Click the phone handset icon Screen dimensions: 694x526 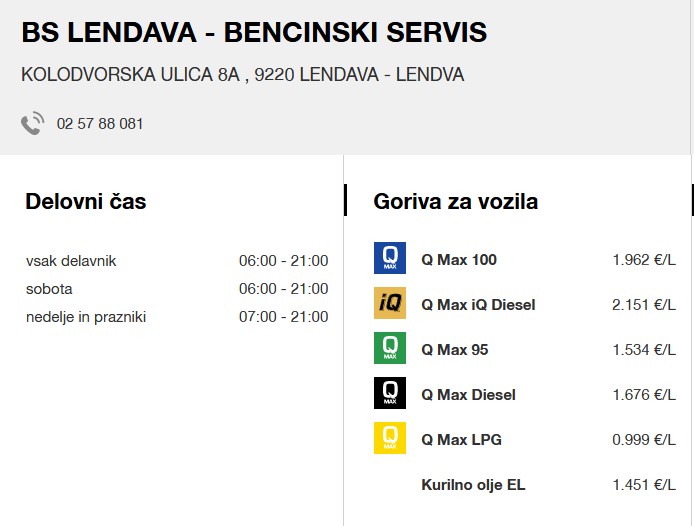click(33, 124)
